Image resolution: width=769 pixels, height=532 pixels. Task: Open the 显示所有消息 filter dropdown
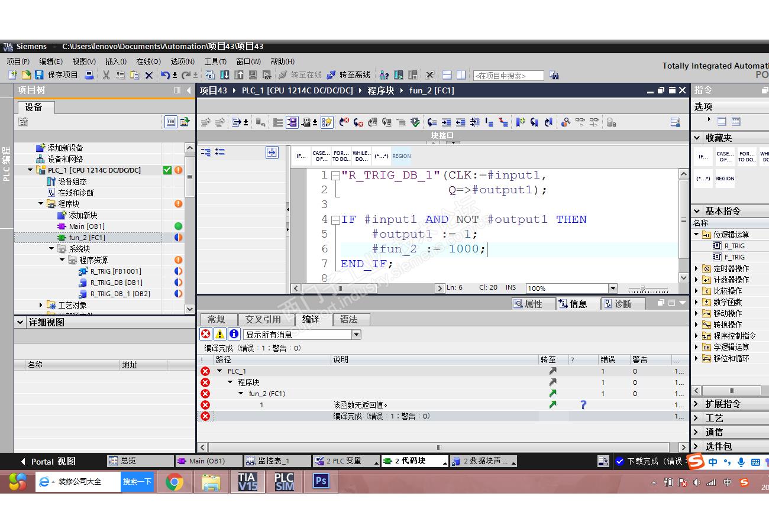(x=356, y=335)
